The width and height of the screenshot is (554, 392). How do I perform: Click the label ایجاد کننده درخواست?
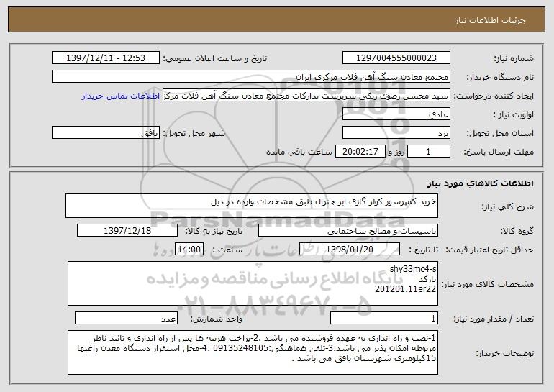[494, 96]
